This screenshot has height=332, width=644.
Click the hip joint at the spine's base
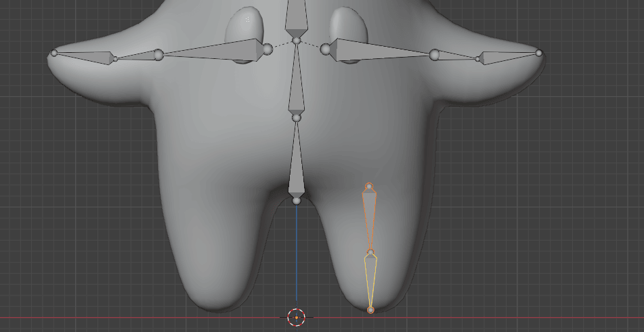click(297, 201)
